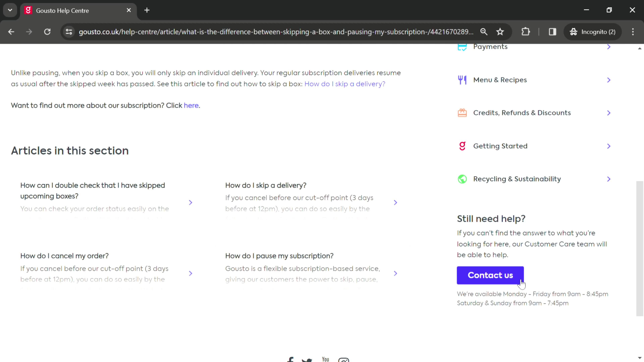Screen dimensions: 644x362
Task: Click the browser forward arrow
Action: pos(29,32)
